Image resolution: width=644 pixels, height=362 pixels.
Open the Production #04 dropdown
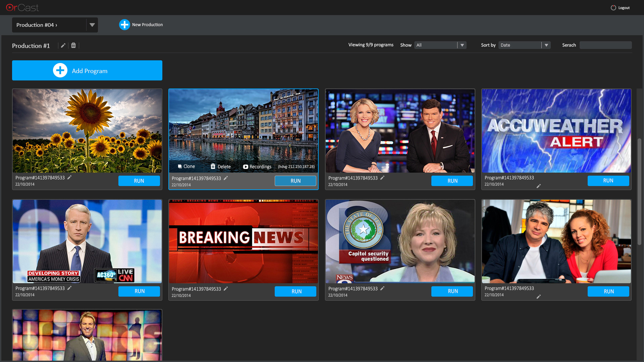point(92,25)
